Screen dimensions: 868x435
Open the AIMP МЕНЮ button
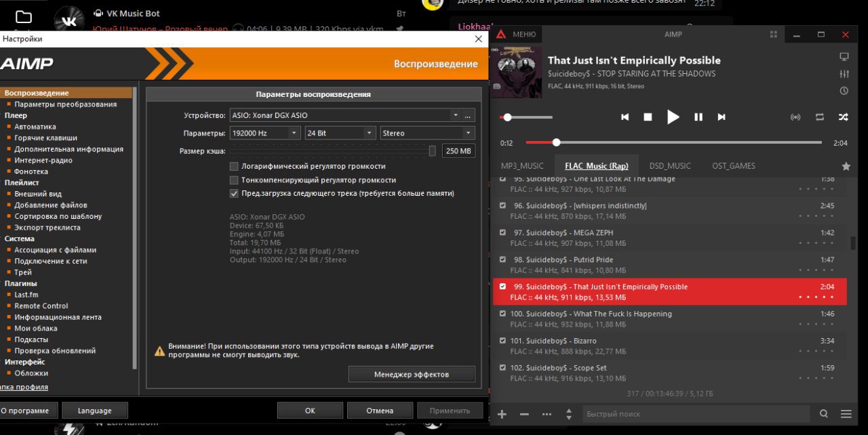pyautogui.click(x=516, y=35)
